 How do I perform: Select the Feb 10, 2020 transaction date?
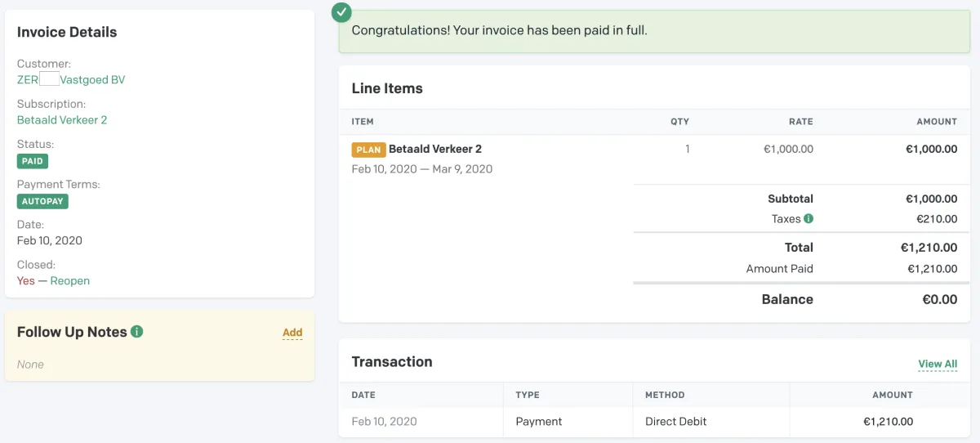(384, 422)
